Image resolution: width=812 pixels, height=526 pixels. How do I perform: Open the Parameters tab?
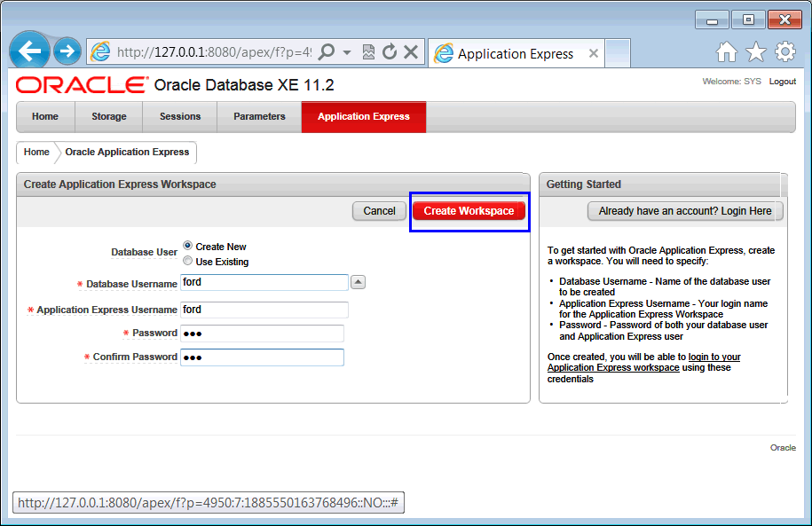[x=259, y=116]
